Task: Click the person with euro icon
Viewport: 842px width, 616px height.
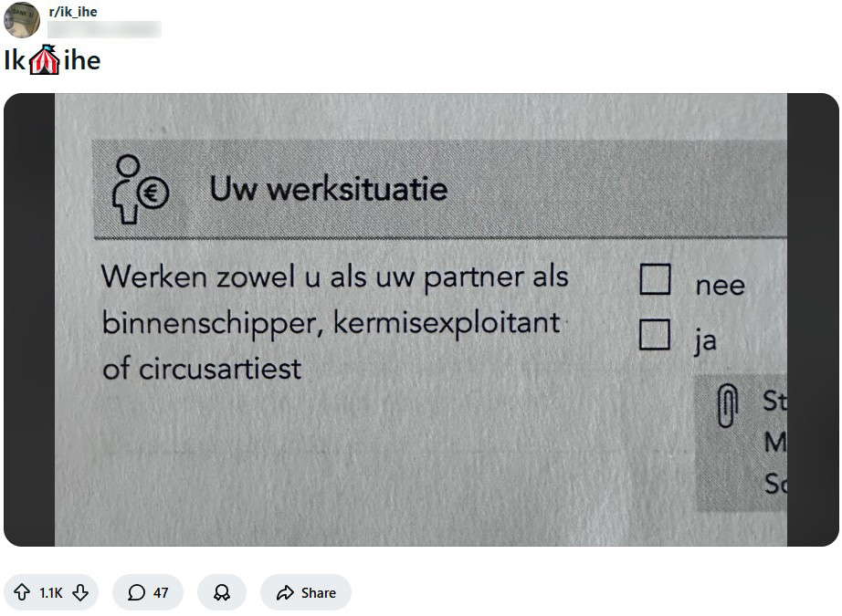Action: pos(137,189)
